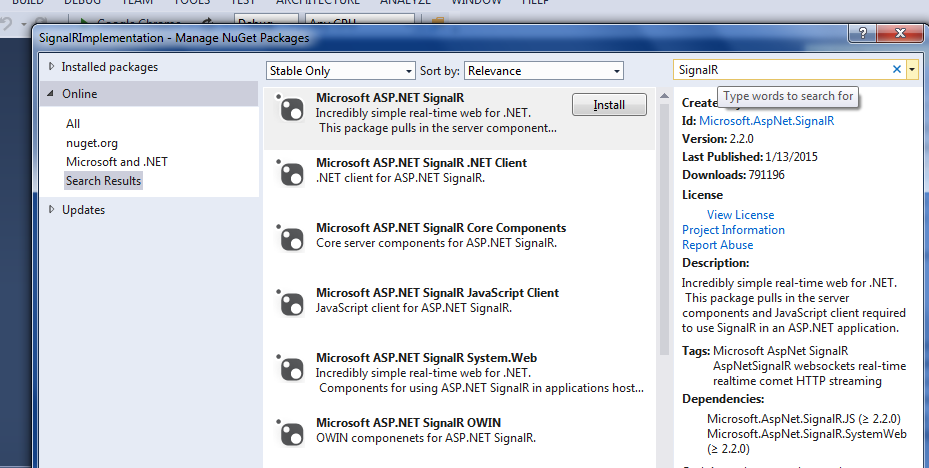
Task: Click the SignalR search input field
Action: pyautogui.click(x=780, y=70)
